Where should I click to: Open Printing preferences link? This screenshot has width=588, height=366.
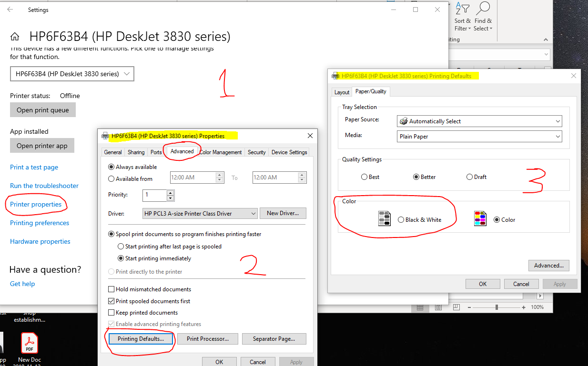tap(40, 223)
